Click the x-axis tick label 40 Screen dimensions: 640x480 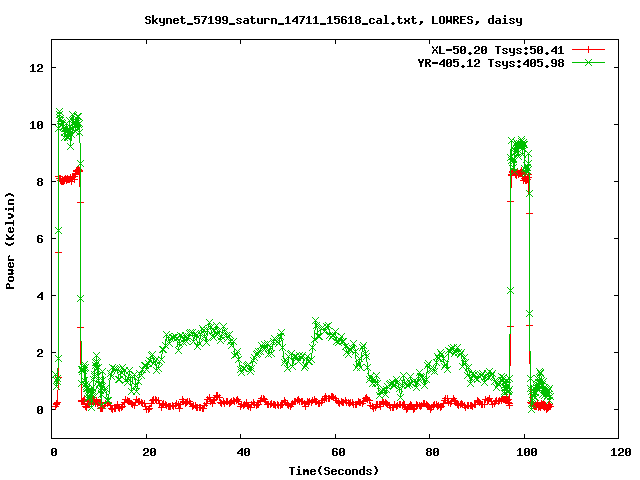click(x=243, y=452)
